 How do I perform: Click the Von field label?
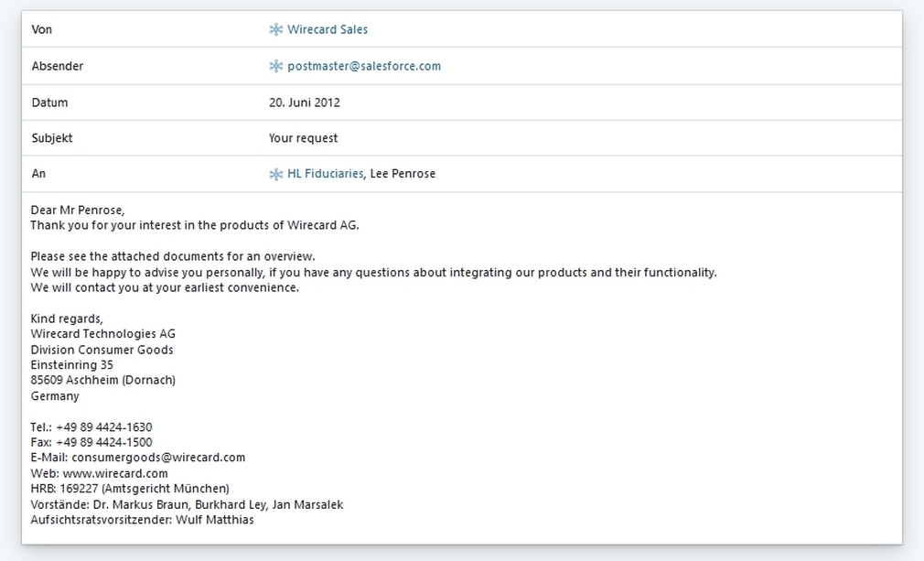(42, 29)
